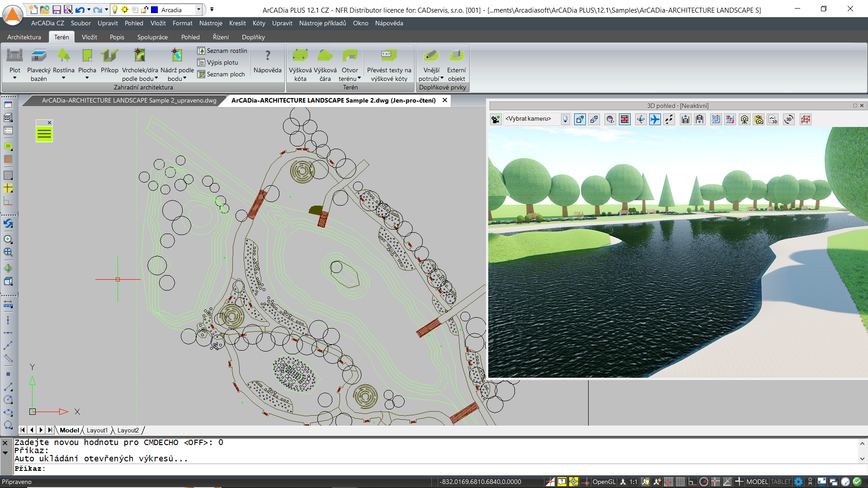Expand the Plocha dropdown arrow
This screenshot has width=868, height=488.
(x=87, y=78)
